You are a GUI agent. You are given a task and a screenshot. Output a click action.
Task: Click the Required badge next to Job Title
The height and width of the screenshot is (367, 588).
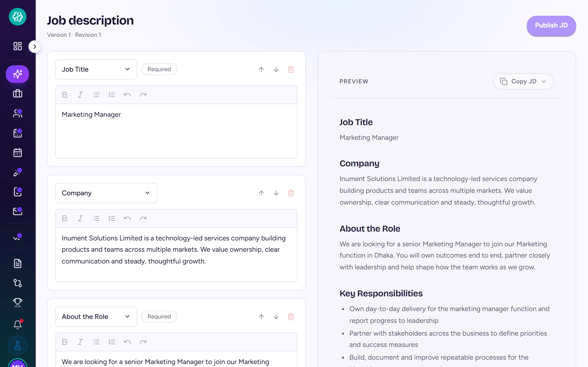tap(159, 69)
